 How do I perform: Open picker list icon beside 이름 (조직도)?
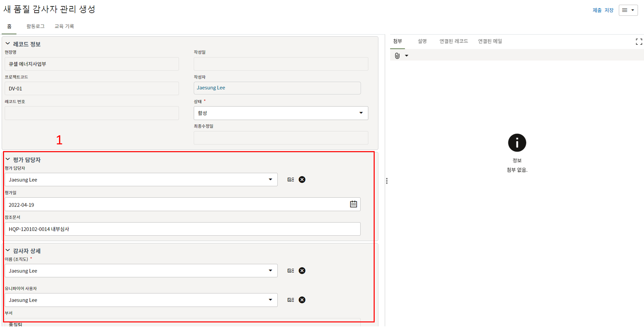pyautogui.click(x=290, y=271)
